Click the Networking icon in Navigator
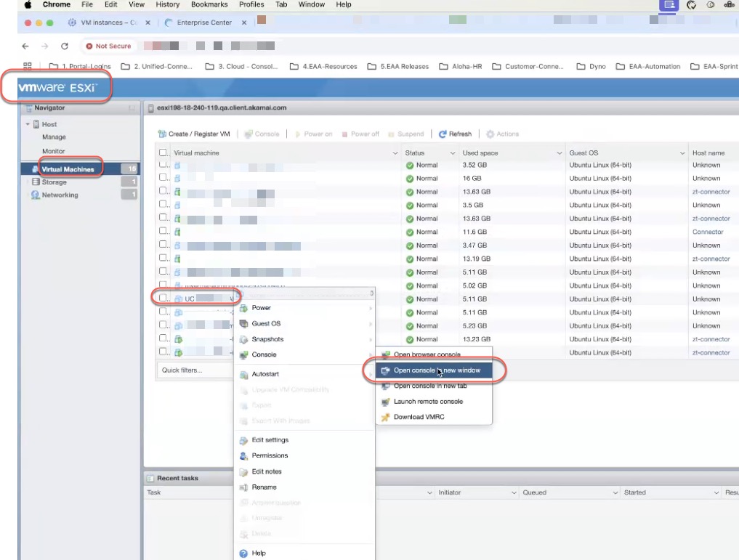739x560 pixels. [36, 195]
